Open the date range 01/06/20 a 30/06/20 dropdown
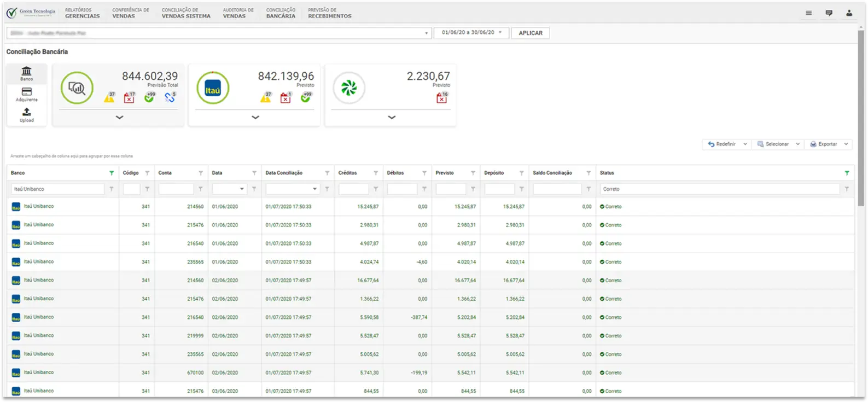The image size is (868, 402). 471,33
